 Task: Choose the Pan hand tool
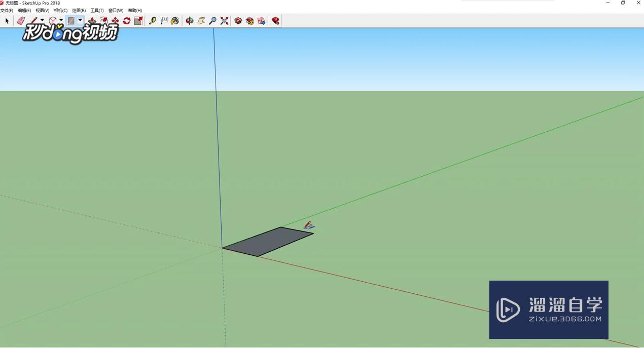tap(201, 21)
